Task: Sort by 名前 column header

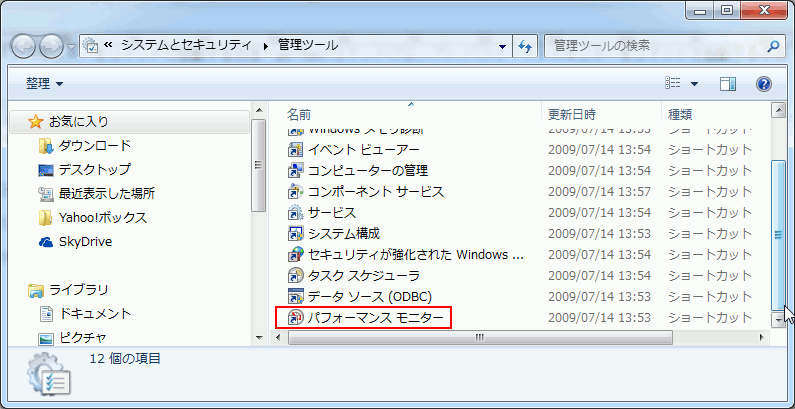Action: point(300,114)
